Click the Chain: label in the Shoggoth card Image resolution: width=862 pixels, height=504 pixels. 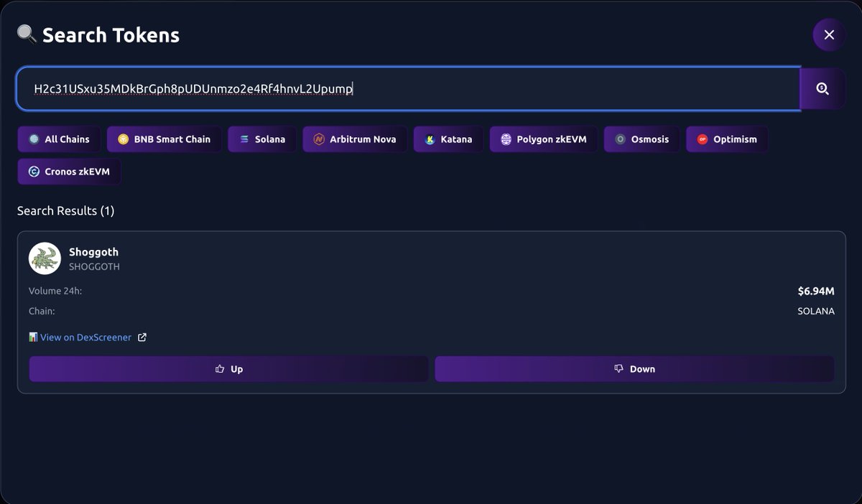point(42,312)
